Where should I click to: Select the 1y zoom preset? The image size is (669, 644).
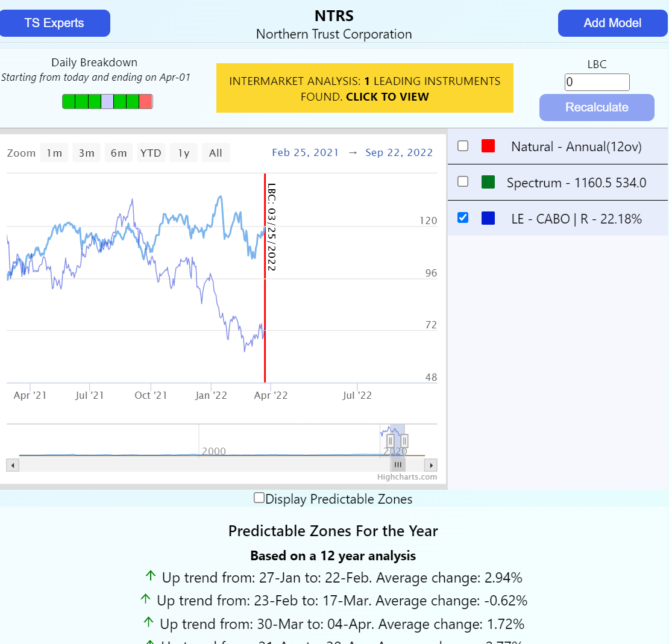(183, 152)
